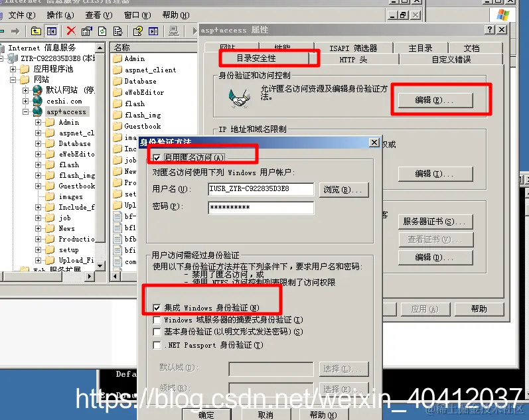
Task: Open Properties via the toolbar icon
Action: tap(87, 31)
